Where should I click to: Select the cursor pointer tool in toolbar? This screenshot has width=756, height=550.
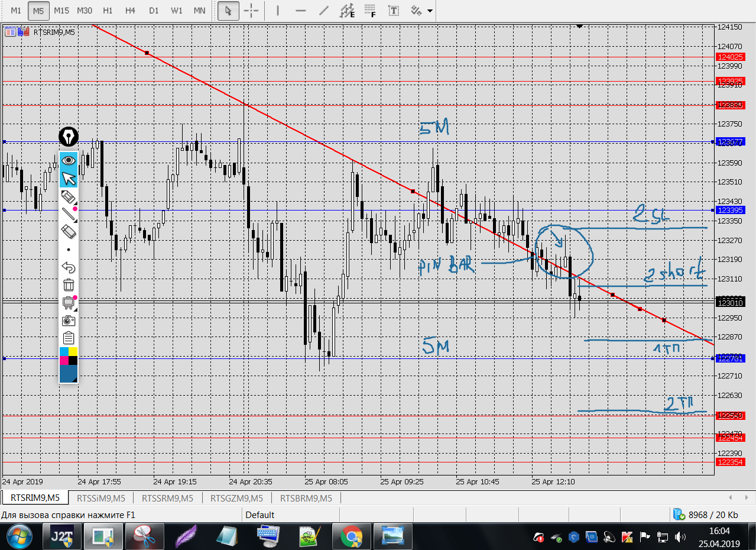(229, 11)
